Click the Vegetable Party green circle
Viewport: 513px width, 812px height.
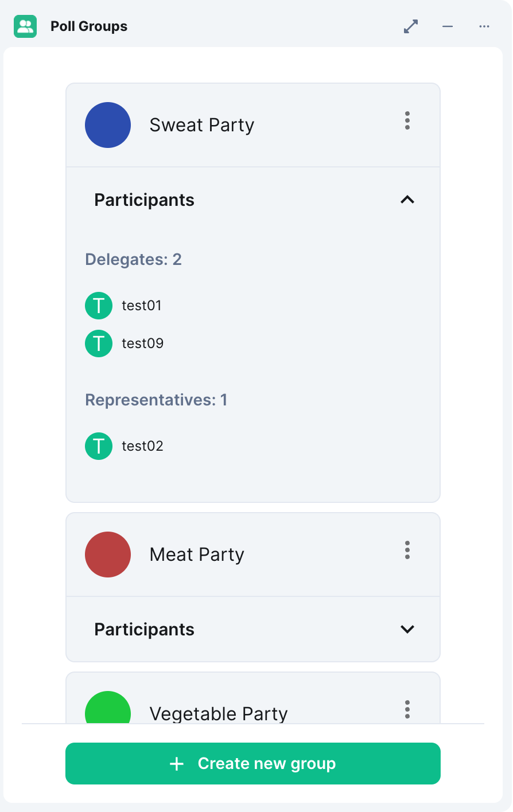click(108, 709)
